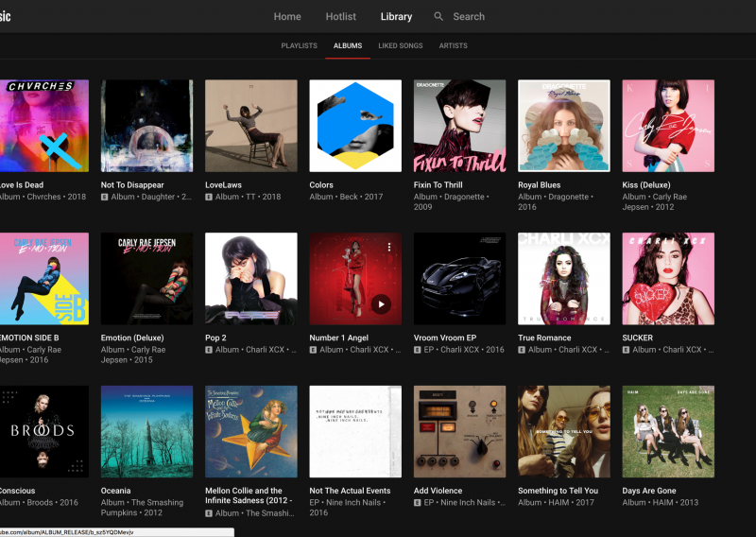Screen dimensions: 756x537
Task: Click the Oceania album thumbnail
Action: point(146,431)
